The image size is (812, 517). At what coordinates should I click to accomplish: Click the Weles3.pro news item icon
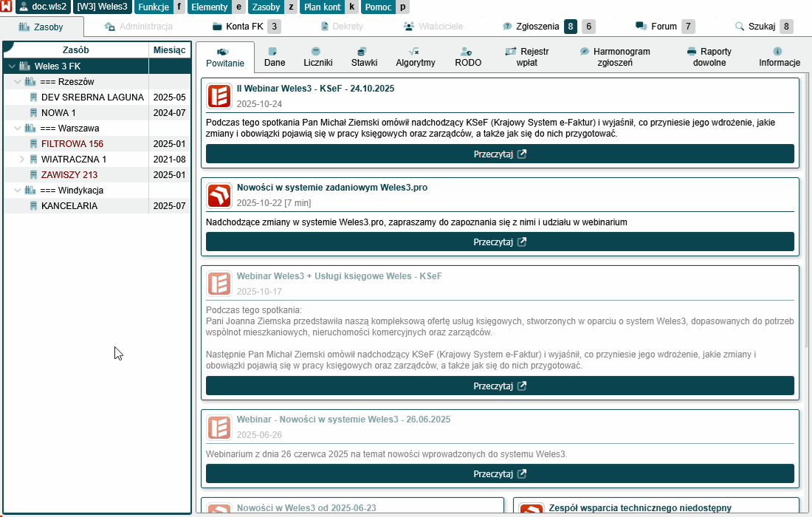pyautogui.click(x=219, y=195)
